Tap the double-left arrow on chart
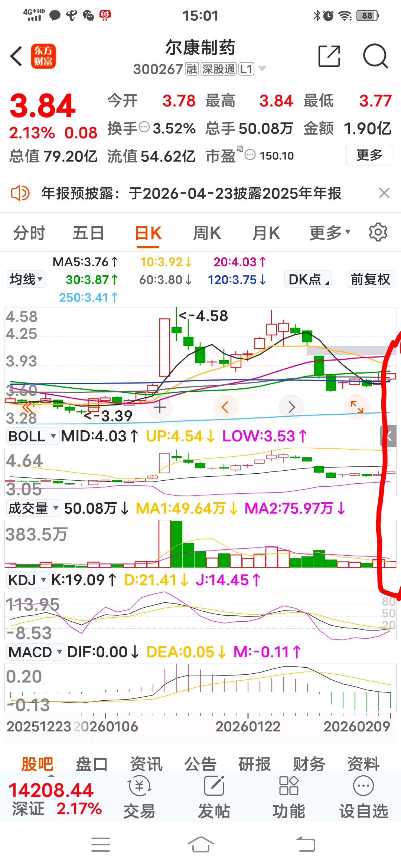Viewport: 401px width, 868px height. 28,407
